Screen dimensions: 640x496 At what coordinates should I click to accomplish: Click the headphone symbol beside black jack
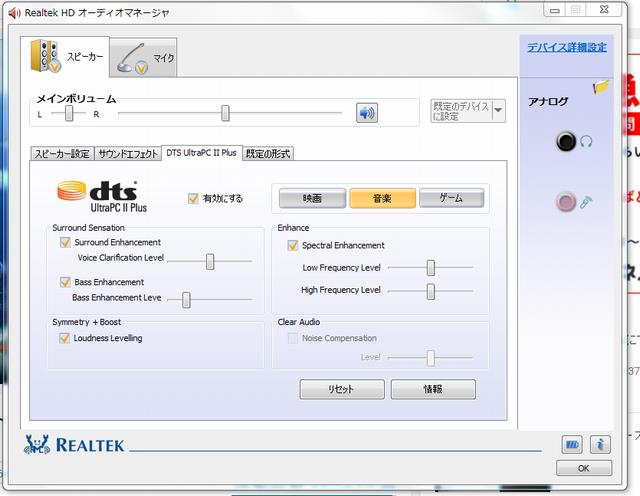(x=586, y=142)
